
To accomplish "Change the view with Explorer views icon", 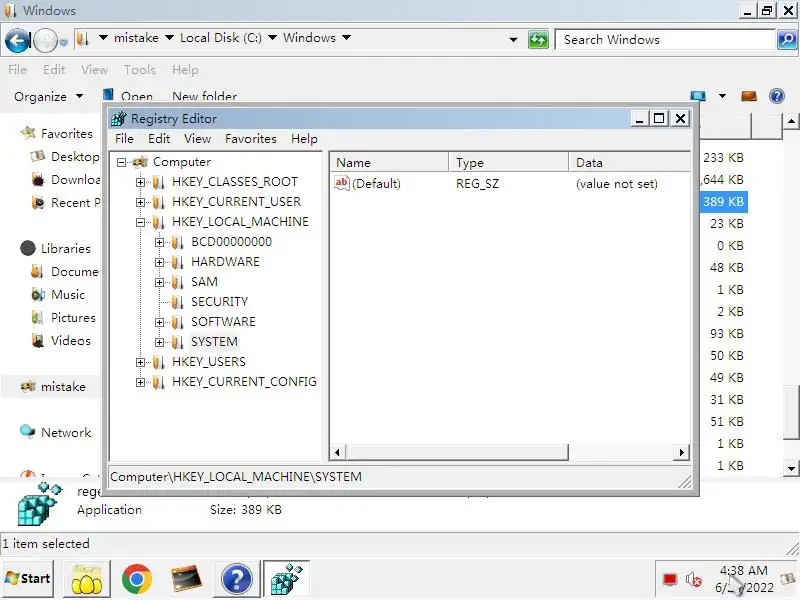I will (x=697, y=96).
